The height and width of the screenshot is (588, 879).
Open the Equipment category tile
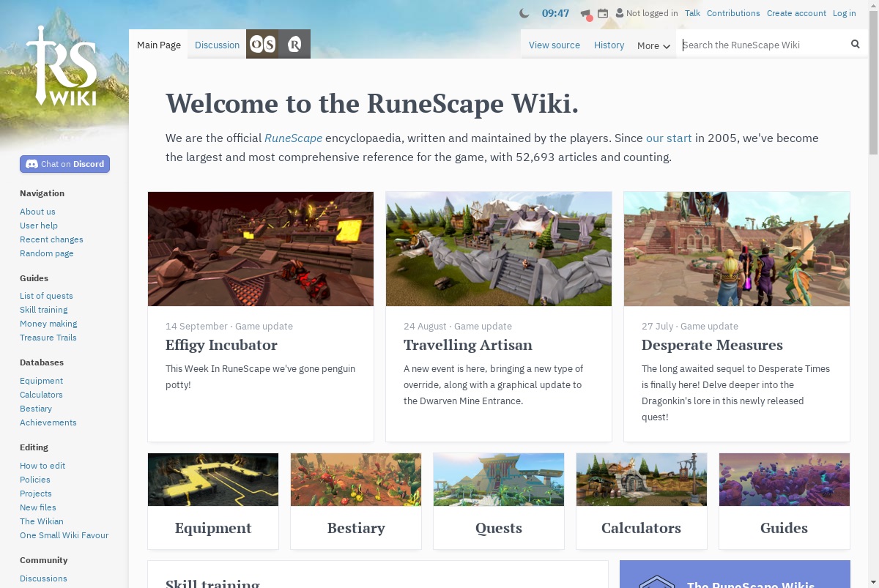point(213,501)
